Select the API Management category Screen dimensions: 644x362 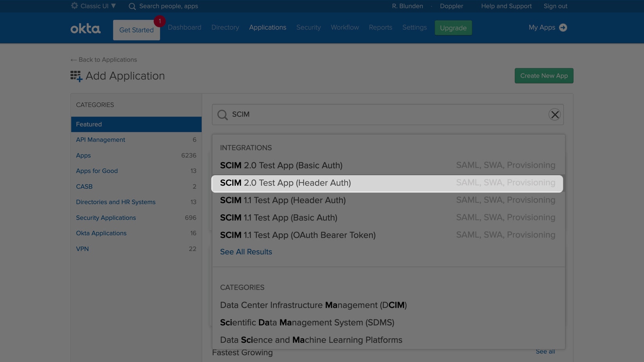[x=136, y=140]
